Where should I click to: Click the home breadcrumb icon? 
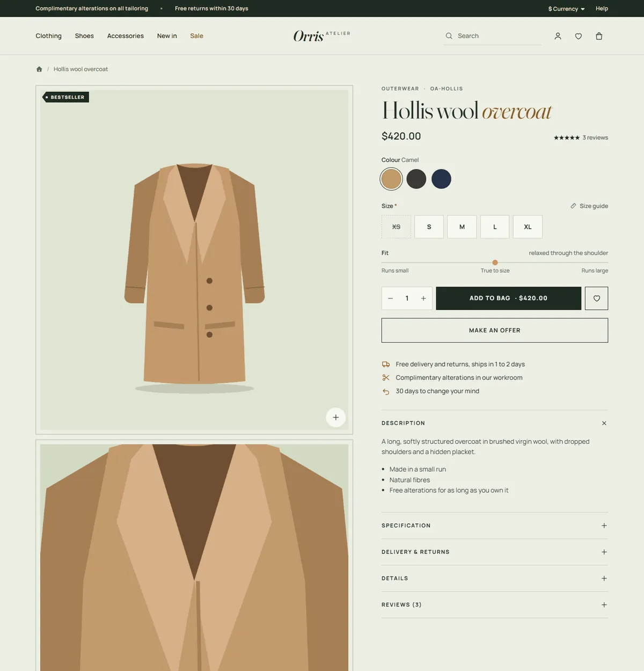pyautogui.click(x=39, y=69)
